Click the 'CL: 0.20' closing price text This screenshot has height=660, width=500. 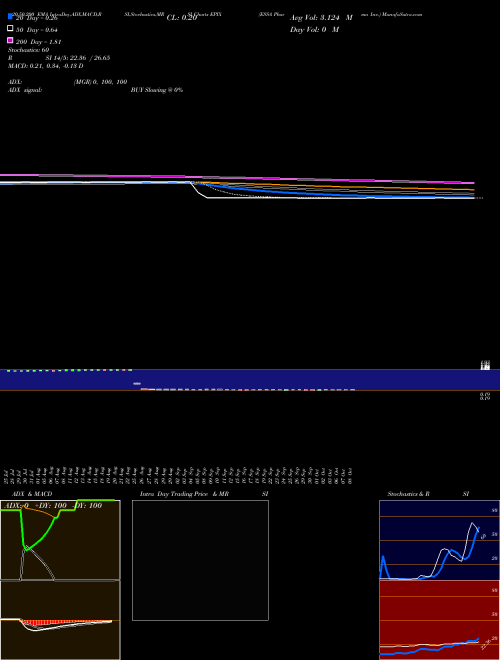coord(182,18)
